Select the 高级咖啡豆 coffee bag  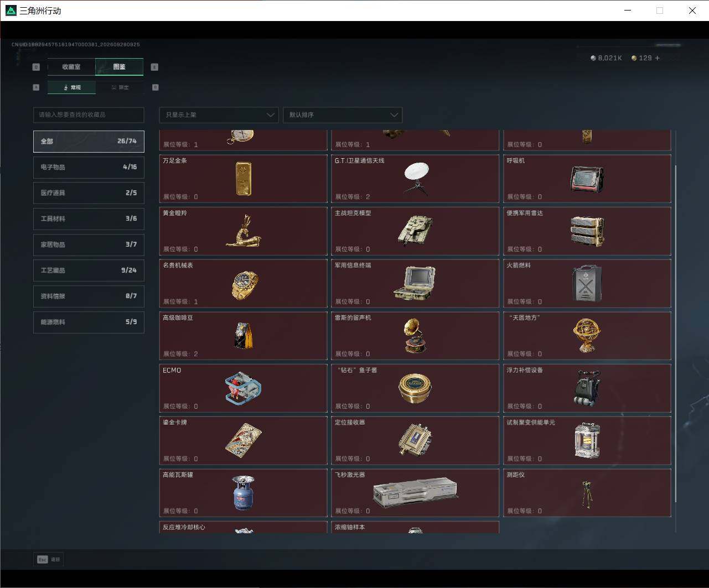click(x=243, y=336)
